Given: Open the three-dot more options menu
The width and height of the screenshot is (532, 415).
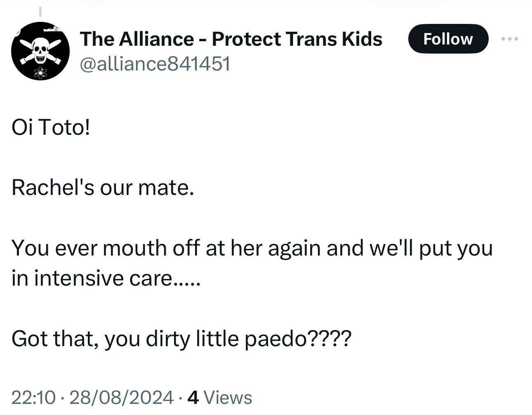Looking at the screenshot, I should 510,39.
